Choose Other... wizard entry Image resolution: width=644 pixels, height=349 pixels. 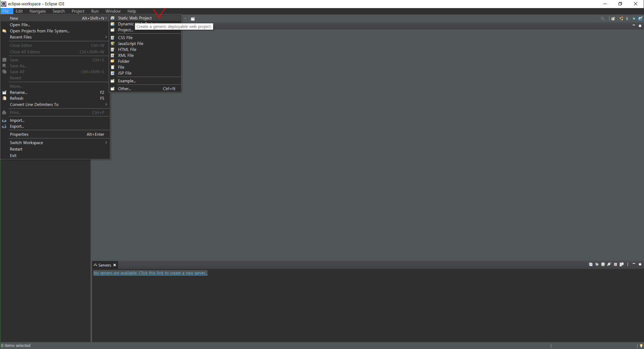coord(145,89)
